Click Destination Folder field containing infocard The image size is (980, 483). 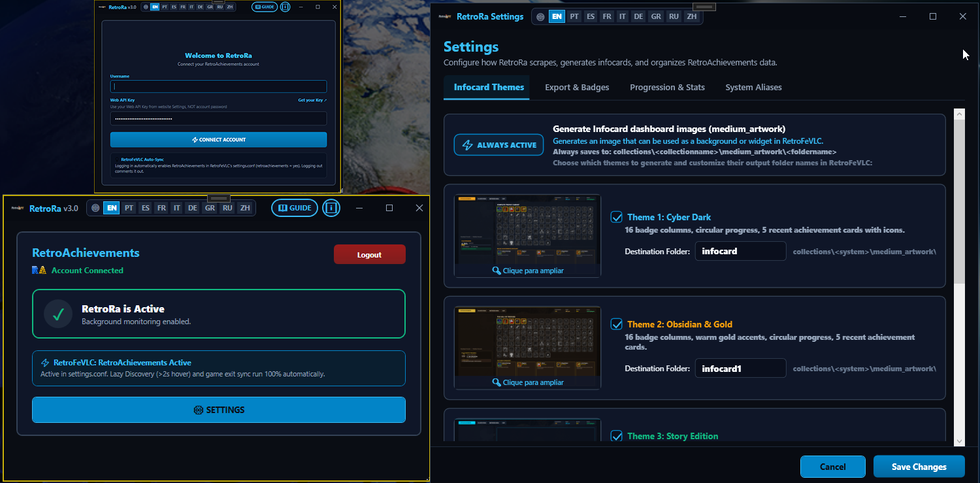(x=740, y=251)
